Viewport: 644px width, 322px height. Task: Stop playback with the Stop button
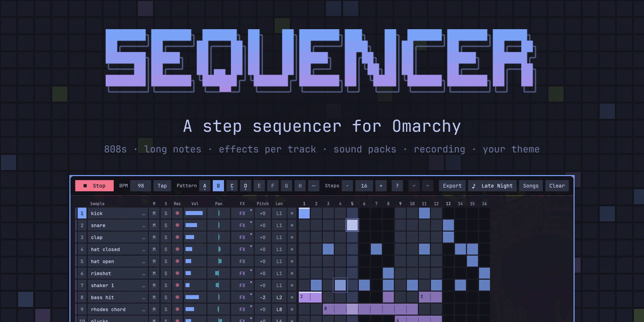click(x=95, y=186)
